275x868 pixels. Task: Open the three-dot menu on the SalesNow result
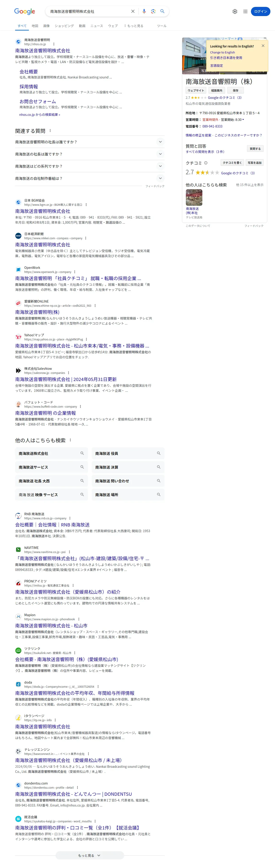coord(69,373)
